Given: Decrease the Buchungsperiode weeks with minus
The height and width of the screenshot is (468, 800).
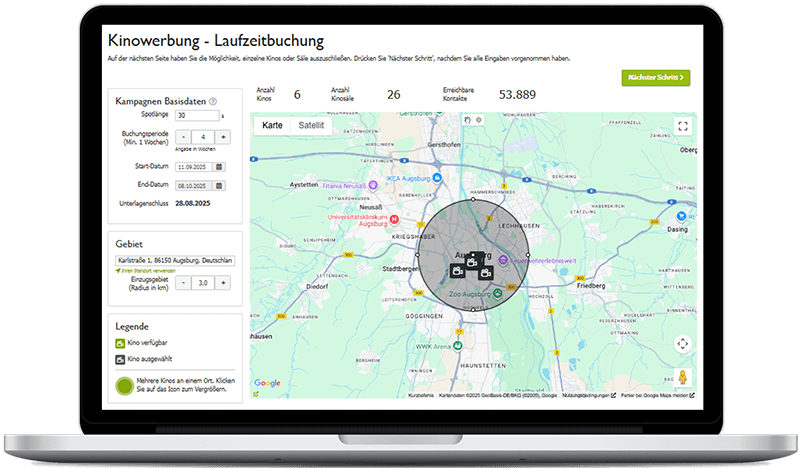Looking at the screenshot, I should pyautogui.click(x=183, y=137).
